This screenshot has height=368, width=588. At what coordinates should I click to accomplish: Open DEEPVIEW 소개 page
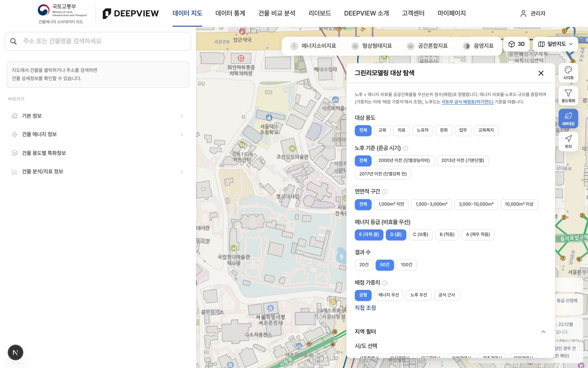tap(366, 13)
